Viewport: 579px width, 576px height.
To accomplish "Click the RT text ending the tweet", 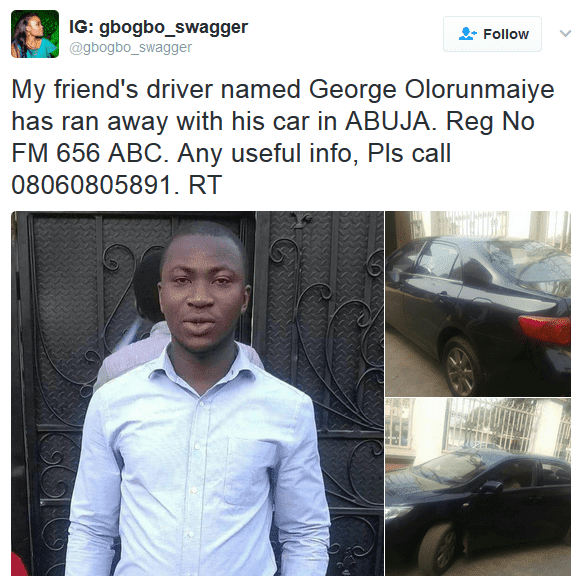I will click(x=205, y=185).
